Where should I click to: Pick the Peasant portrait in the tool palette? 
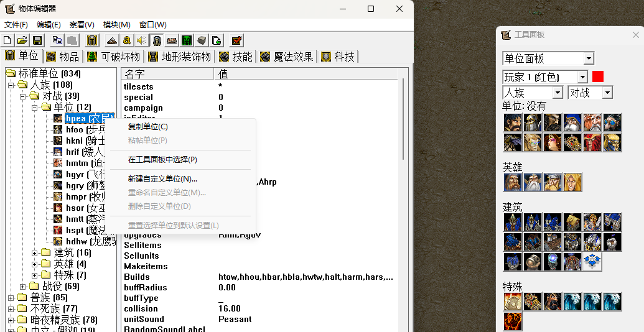click(x=512, y=122)
